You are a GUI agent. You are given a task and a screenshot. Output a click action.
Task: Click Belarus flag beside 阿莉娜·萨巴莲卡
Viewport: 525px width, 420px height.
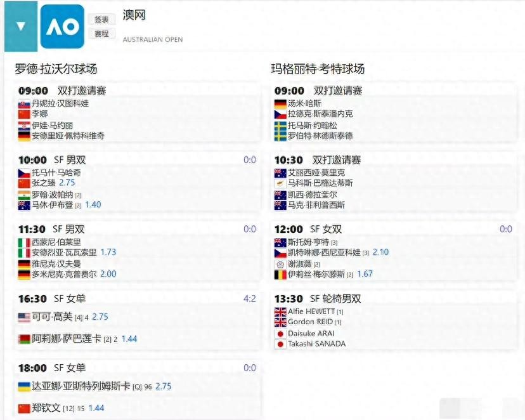24,339
